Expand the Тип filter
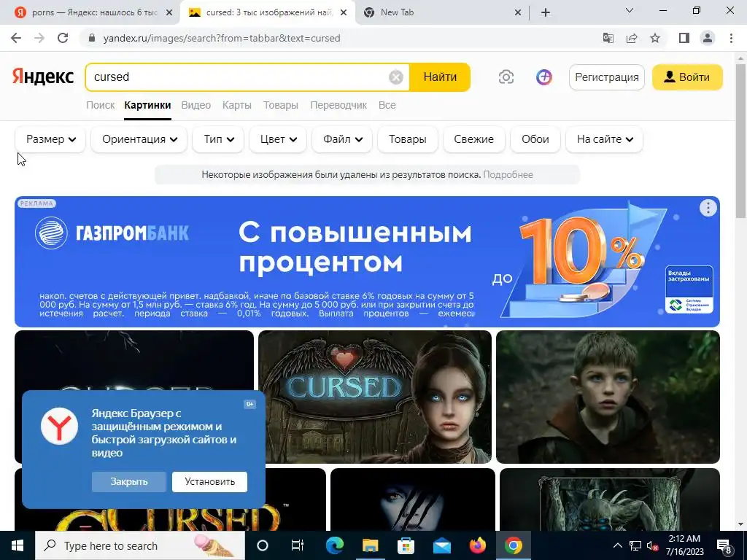This screenshot has height=560, width=747. (218, 139)
